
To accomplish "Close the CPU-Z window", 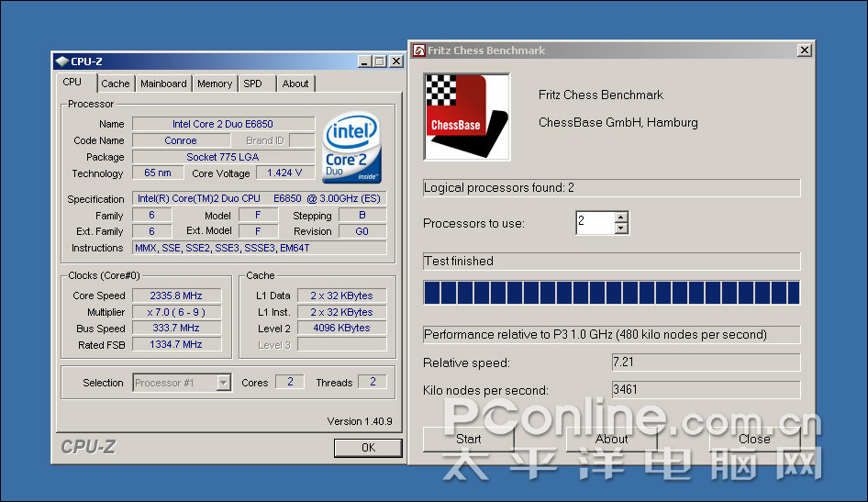I will (x=396, y=61).
